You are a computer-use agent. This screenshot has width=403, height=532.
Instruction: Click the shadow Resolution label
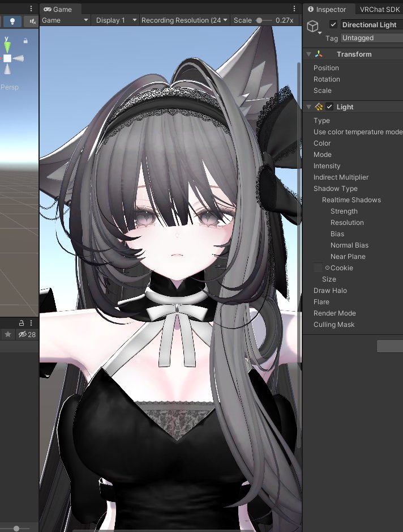[x=347, y=223]
